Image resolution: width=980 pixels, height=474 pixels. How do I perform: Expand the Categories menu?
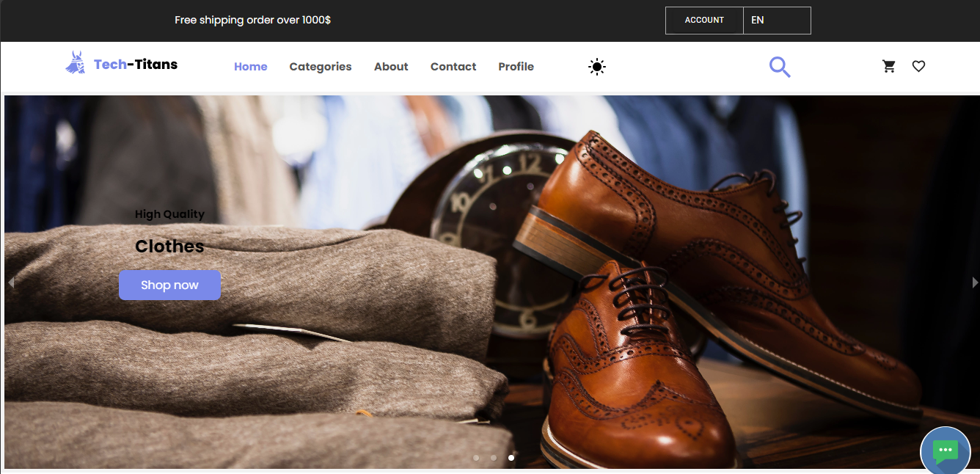pos(321,67)
